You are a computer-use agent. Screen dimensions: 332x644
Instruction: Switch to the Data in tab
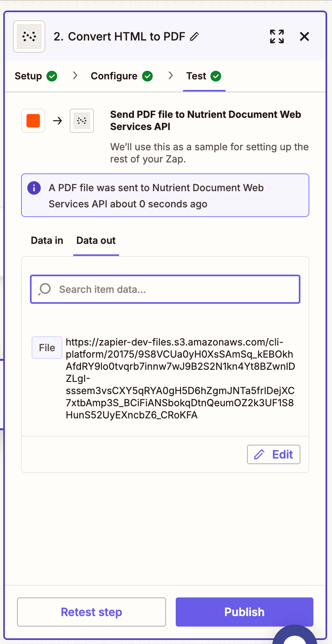[x=47, y=241]
